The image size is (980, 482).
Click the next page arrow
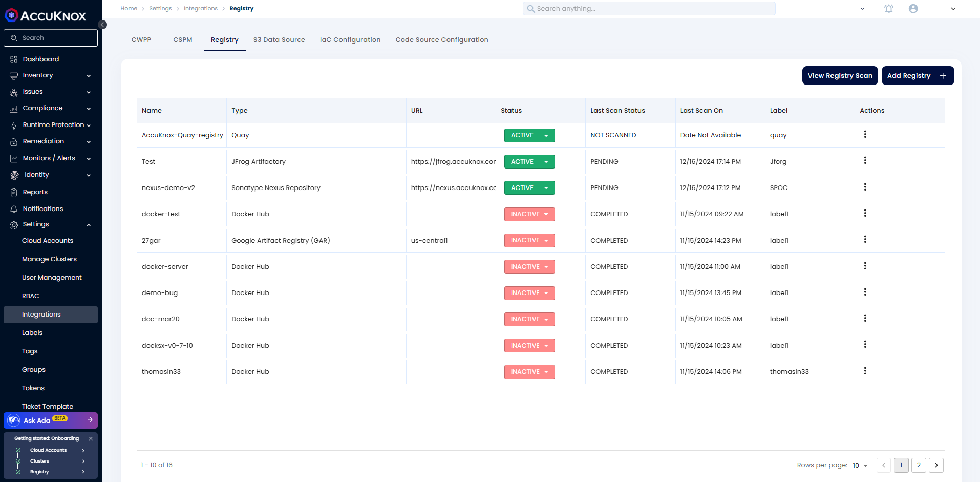pyautogui.click(x=936, y=465)
